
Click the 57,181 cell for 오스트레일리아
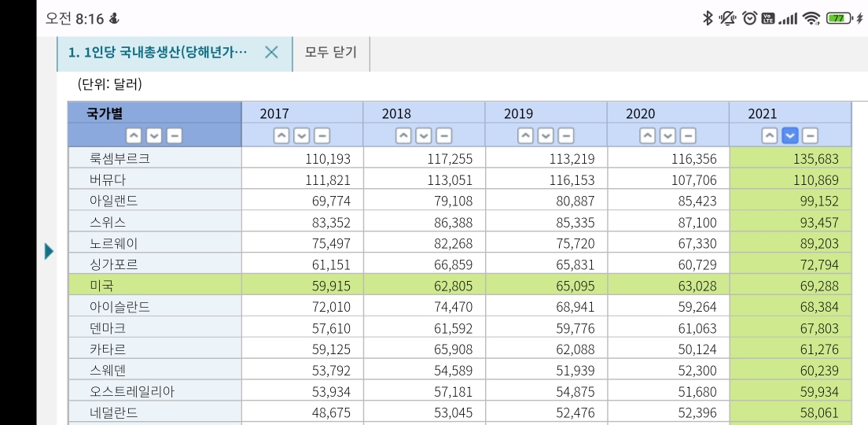[424, 391]
